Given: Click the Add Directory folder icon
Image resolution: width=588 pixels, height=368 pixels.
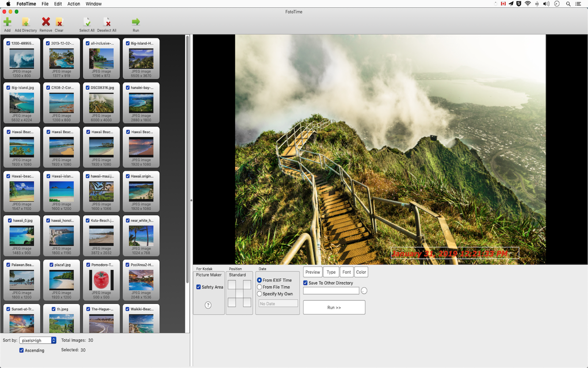Looking at the screenshot, I should (26, 22).
